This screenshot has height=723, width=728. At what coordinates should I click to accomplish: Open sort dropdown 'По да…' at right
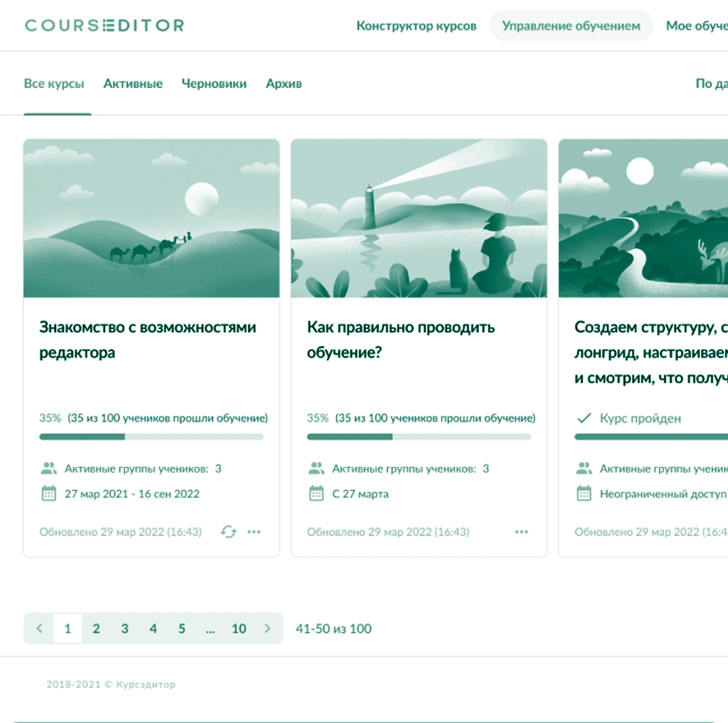(x=712, y=84)
